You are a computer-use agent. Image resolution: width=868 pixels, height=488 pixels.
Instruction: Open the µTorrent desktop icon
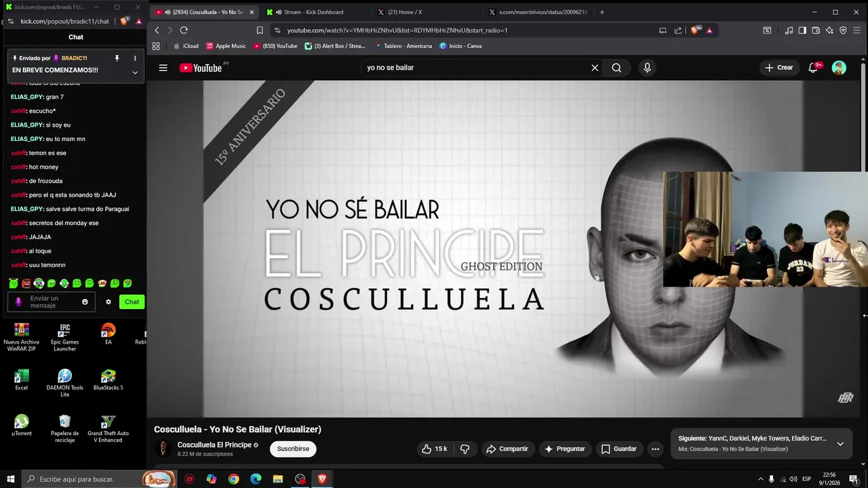click(22, 425)
